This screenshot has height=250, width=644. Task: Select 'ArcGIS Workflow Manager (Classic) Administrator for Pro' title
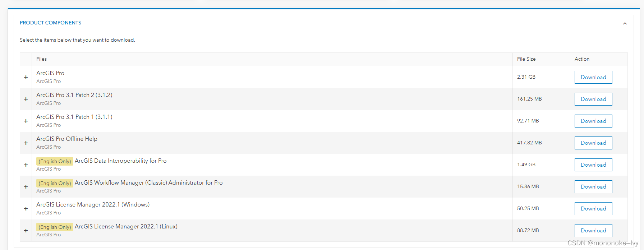pos(149,182)
